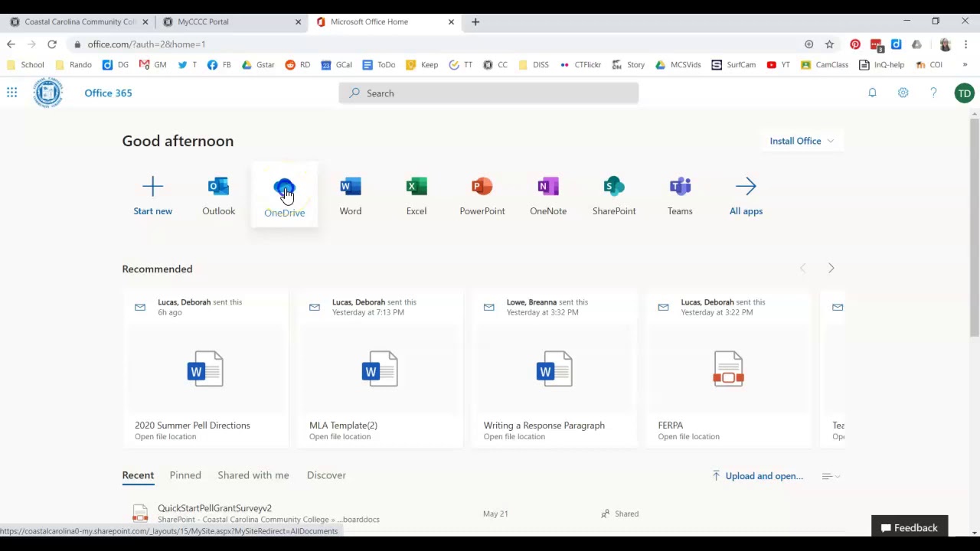Click Shared status in recent file row
Image resolution: width=980 pixels, height=551 pixels.
pyautogui.click(x=619, y=514)
